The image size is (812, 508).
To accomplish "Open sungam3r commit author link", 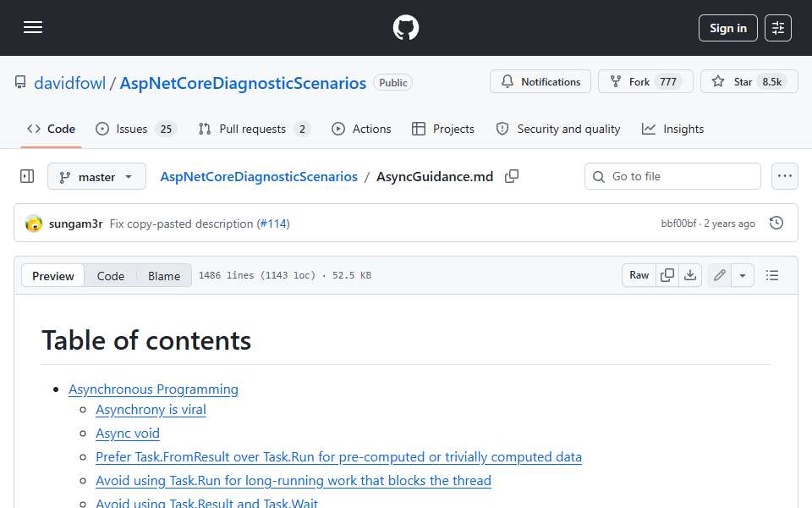I will [x=75, y=224].
